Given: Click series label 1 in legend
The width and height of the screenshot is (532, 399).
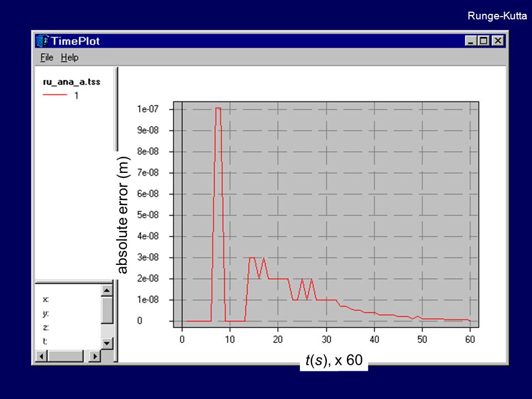Looking at the screenshot, I should click(x=76, y=95).
